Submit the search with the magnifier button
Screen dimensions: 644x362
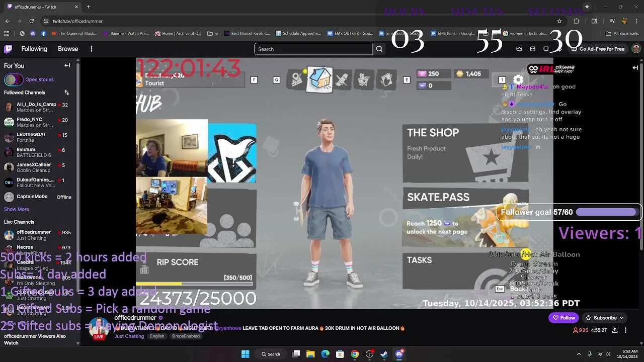[x=379, y=49]
